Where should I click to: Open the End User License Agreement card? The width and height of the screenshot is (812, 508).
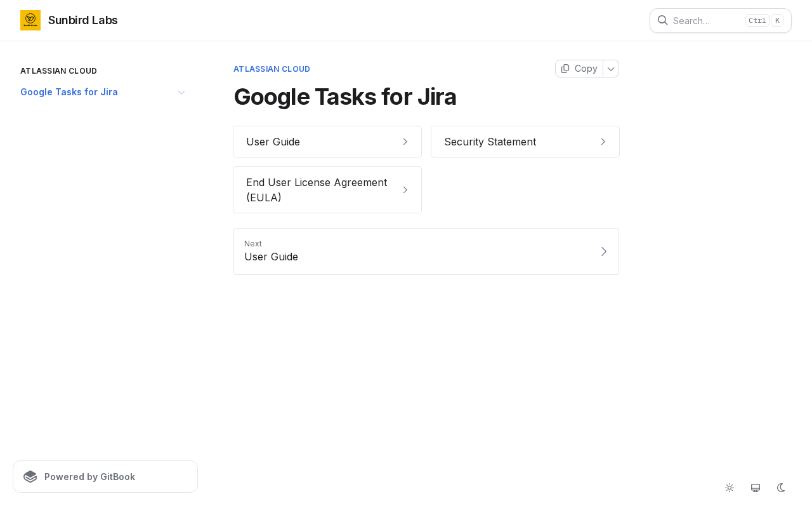pos(317,190)
